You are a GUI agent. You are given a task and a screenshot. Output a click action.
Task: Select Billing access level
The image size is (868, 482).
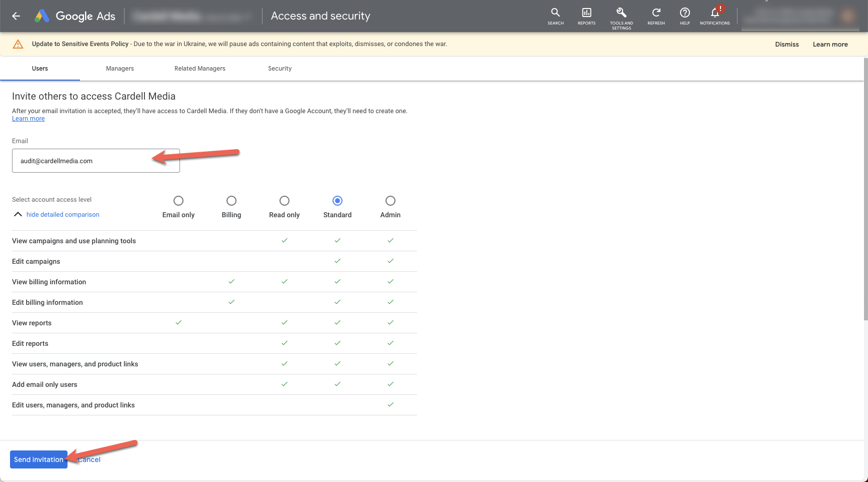coord(231,201)
